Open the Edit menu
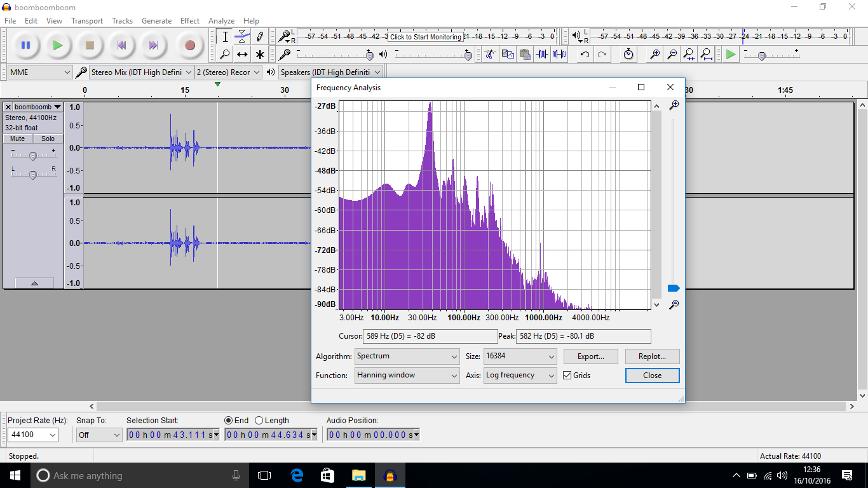Image resolution: width=868 pixels, height=488 pixels. click(x=31, y=21)
